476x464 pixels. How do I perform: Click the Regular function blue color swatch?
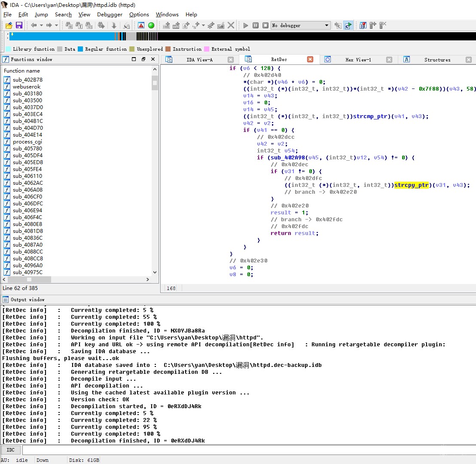80,49
